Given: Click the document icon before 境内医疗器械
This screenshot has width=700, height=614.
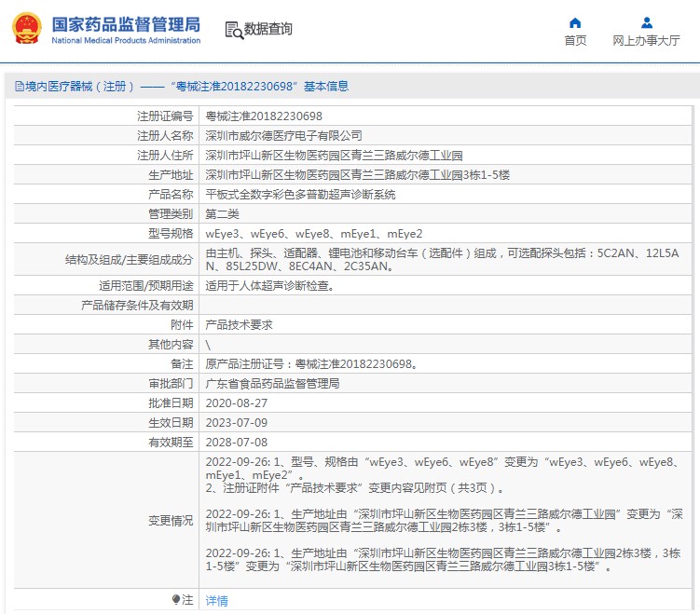Looking at the screenshot, I should [x=19, y=87].
